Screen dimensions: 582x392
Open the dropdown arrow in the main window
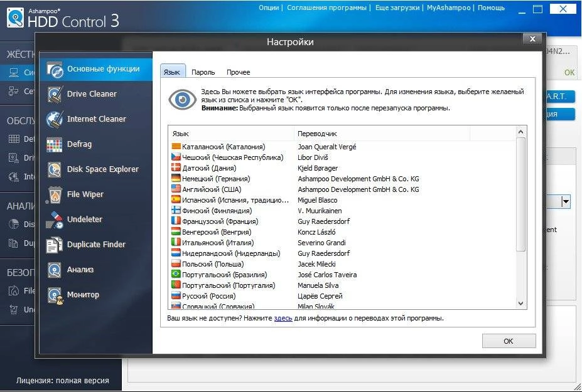pyautogui.click(x=565, y=202)
